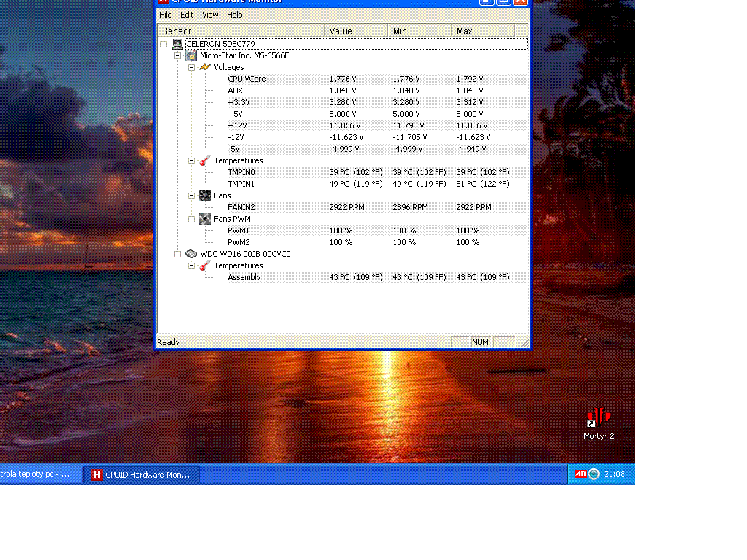The image size is (747, 560).
Task: Click the fan icon beside Fans
Action: 205,195
